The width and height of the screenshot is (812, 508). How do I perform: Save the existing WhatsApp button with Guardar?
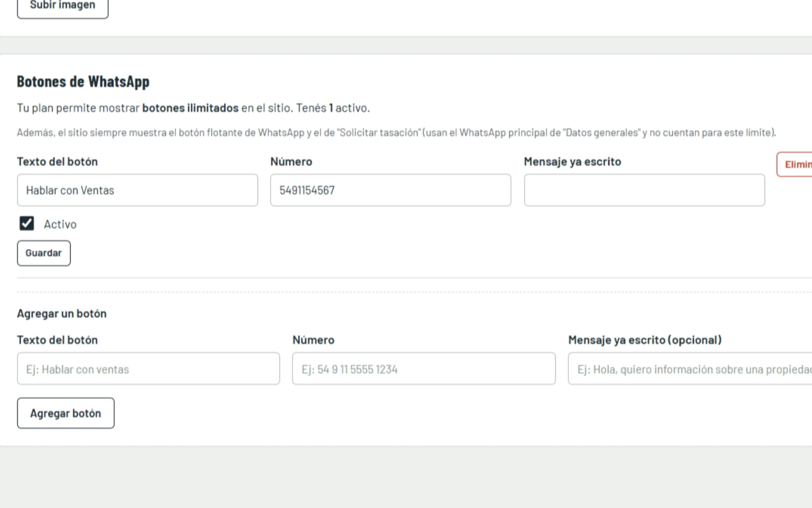click(x=44, y=253)
